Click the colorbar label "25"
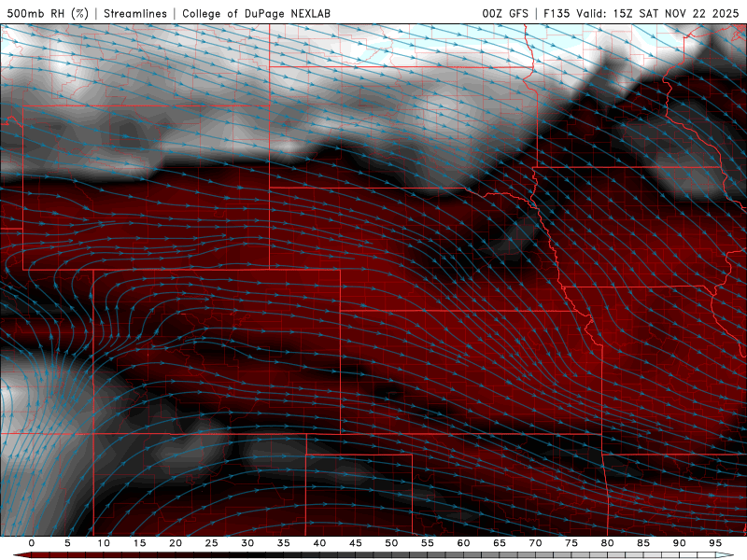747x560 pixels. tap(212, 543)
